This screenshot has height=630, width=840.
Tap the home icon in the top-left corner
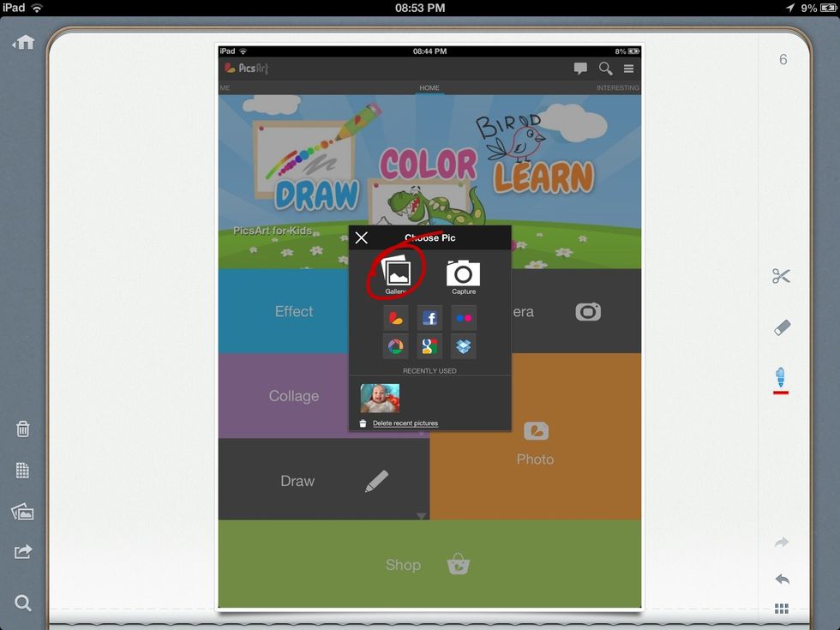(23, 42)
